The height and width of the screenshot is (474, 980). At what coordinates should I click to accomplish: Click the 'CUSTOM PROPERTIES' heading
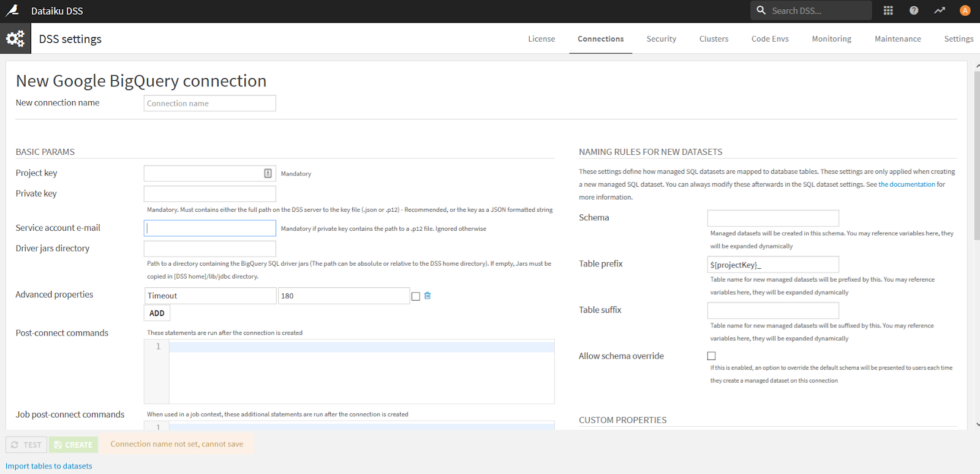pyautogui.click(x=623, y=420)
